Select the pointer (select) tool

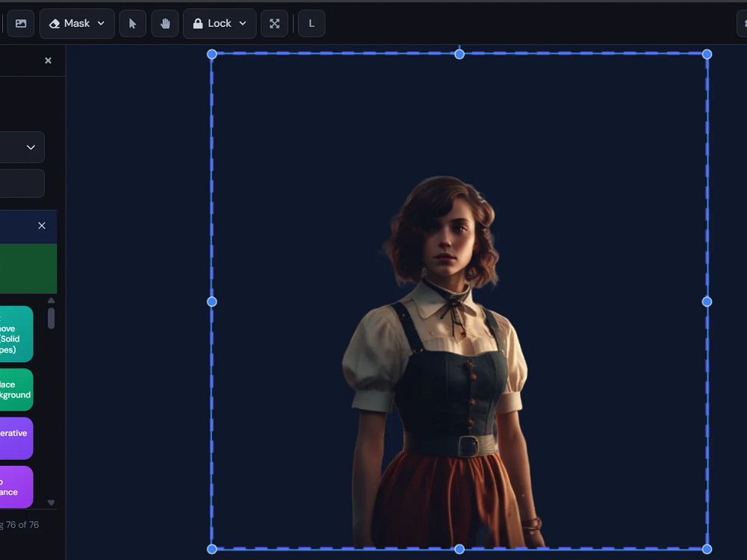coord(132,23)
